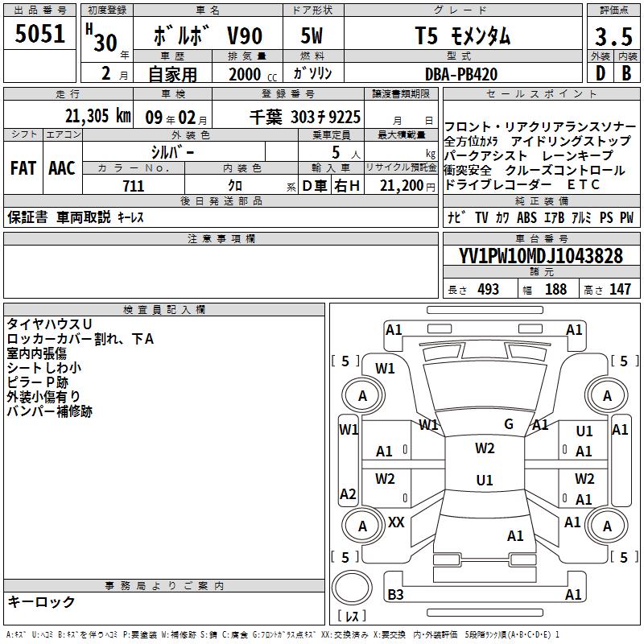This screenshot has height=644, width=644.
Task: Click the car name ボルボ V90
Action: (208, 35)
